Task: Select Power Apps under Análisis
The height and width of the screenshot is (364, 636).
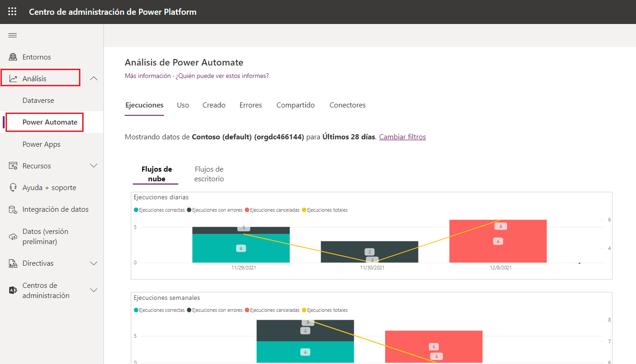Action: tap(52, 144)
